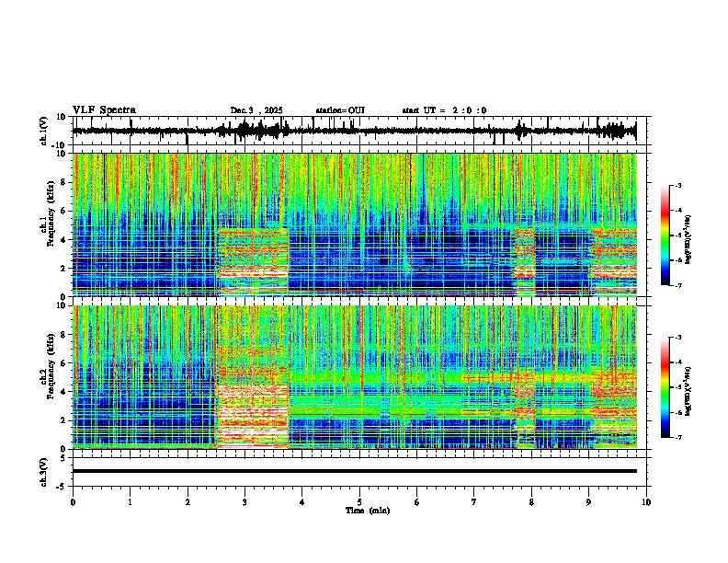Click the ch.1 spectrogram color scale bar
Viewport: 728px width, 563px height.
(x=665, y=236)
